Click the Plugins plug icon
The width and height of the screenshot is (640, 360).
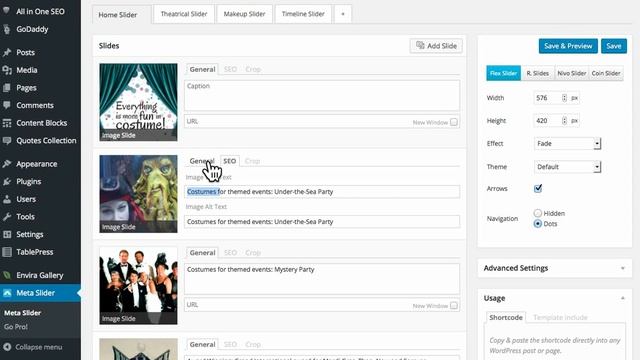(x=7, y=181)
